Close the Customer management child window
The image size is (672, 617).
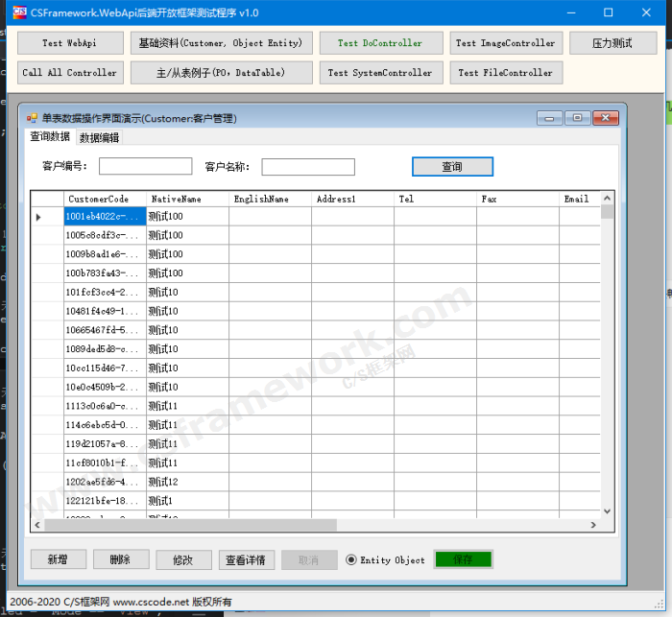click(x=606, y=118)
